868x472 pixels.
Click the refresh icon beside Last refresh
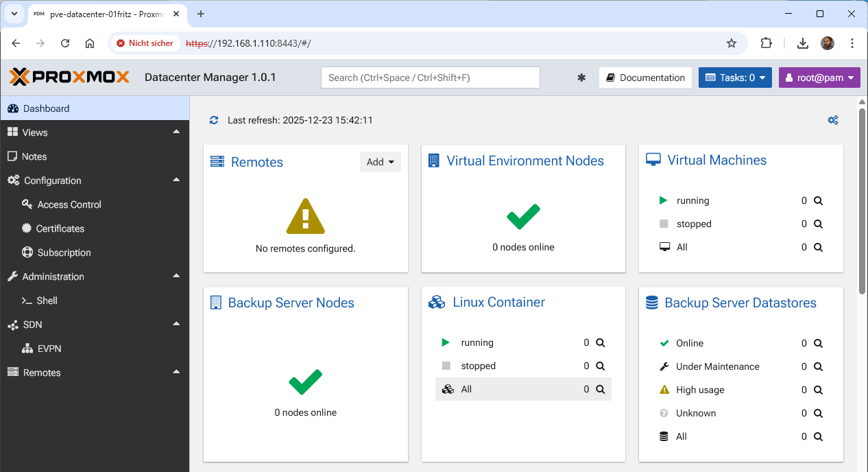coord(214,120)
